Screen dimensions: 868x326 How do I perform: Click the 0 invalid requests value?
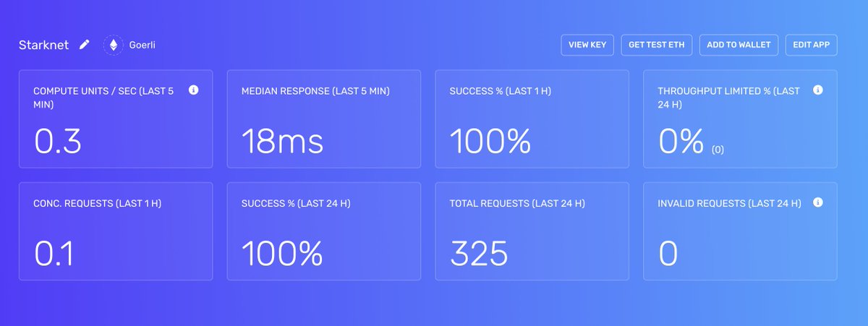pyautogui.click(x=668, y=254)
